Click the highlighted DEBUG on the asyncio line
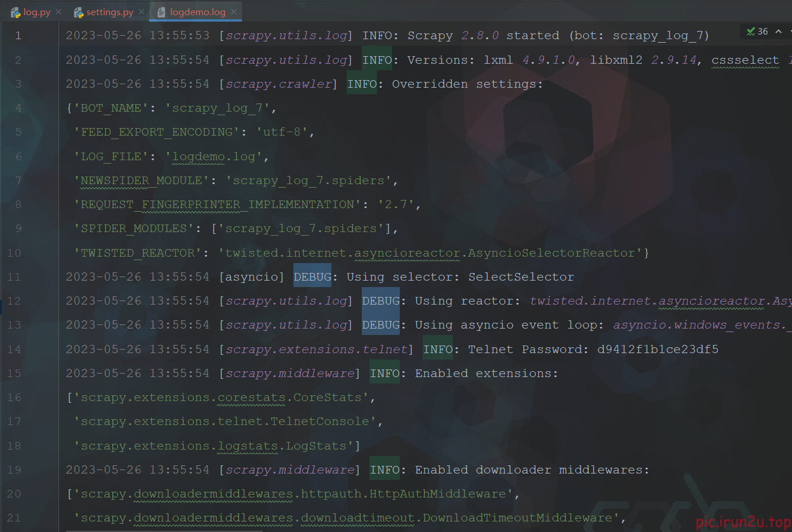The height and width of the screenshot is (532, 792). point(312,277)
